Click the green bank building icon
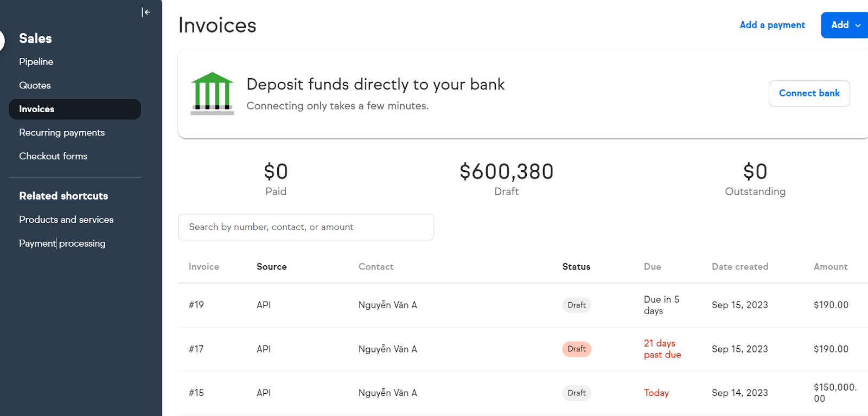The width and height of the screenshot is (868, 416). point(212,93)
